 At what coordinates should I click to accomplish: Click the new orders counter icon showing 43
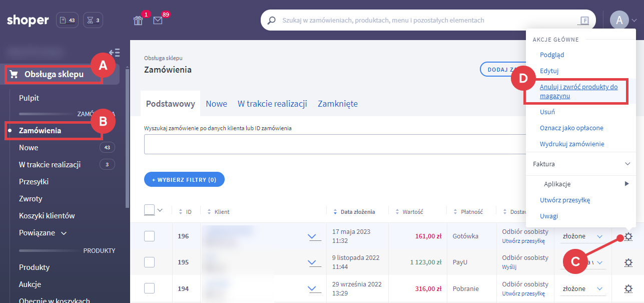pos(67,21)
